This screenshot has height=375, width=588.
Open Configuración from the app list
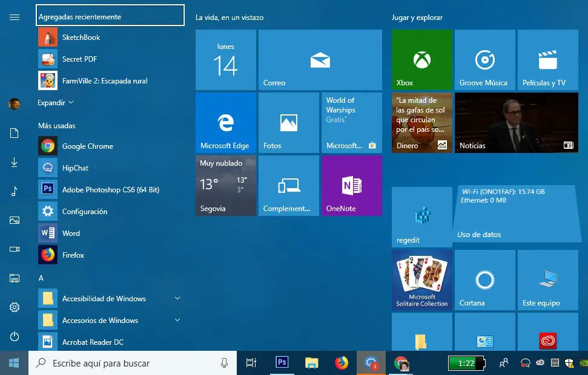pos(84,212)
